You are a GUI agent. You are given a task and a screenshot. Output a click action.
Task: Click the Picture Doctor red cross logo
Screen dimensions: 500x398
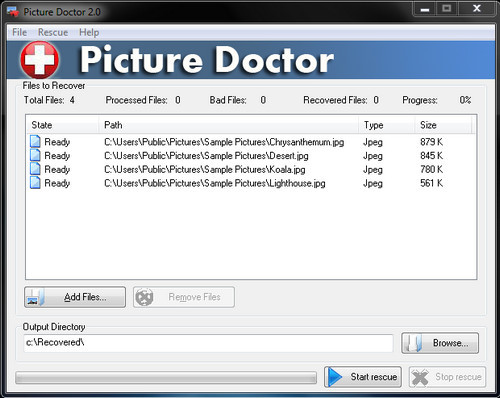tap(40, 60)
